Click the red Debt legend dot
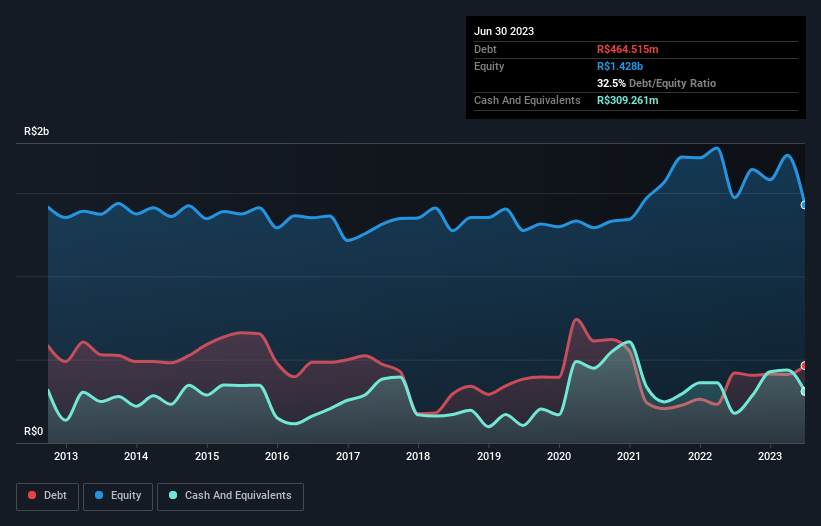Viewport: 821px width, 526px height. (x=32, y=495)
